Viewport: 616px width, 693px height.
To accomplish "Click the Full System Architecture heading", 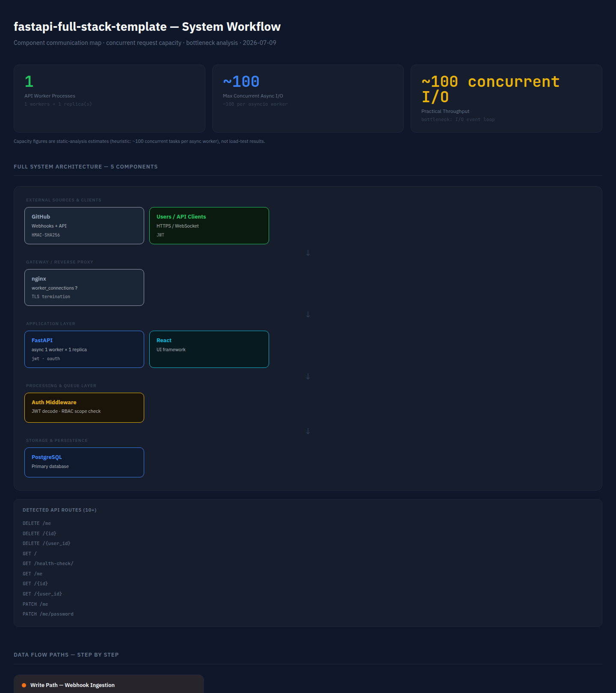I will (x=86, y=167).
